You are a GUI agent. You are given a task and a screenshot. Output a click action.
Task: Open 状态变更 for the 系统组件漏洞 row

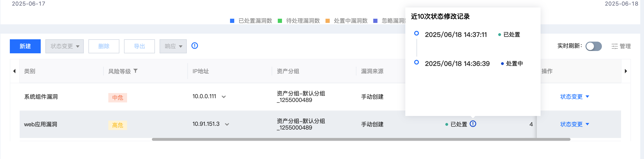(x=574, y=97)
